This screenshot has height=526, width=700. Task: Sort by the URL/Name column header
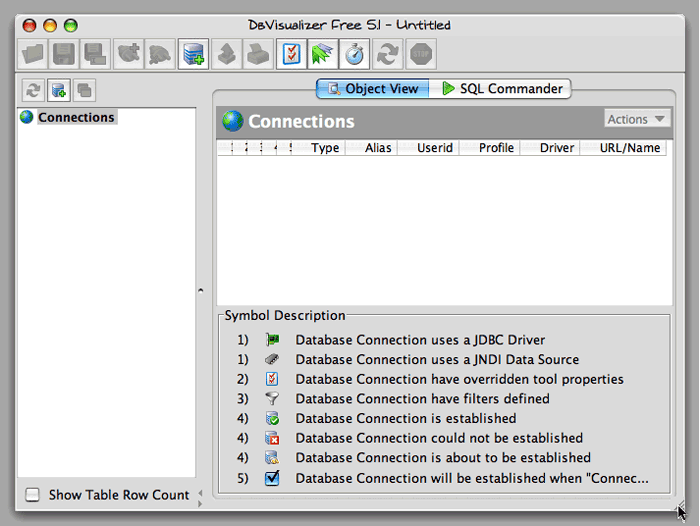(624, 148)
